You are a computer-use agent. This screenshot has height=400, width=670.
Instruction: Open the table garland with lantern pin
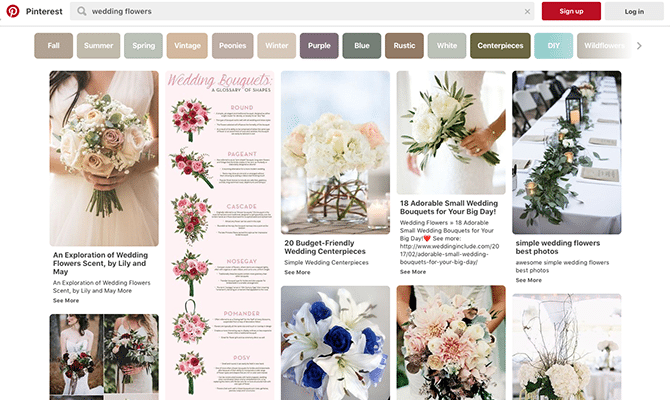[567, 153]
